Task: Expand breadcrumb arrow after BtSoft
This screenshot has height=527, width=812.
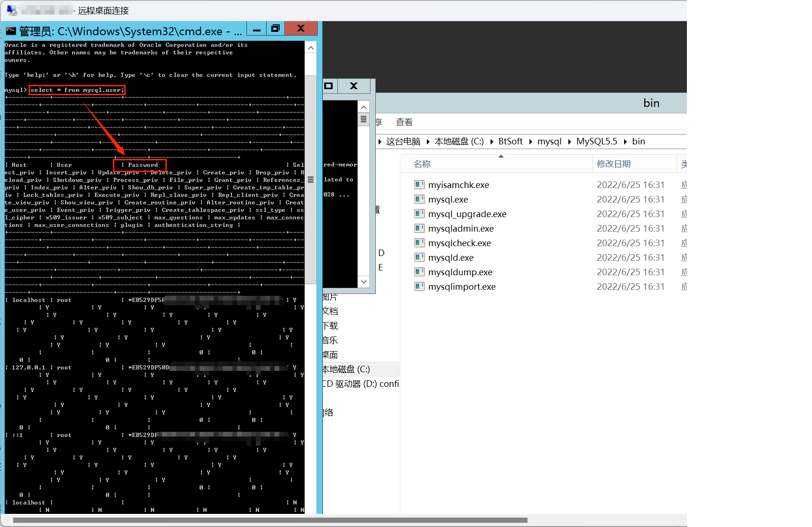Action: [530, 142]
